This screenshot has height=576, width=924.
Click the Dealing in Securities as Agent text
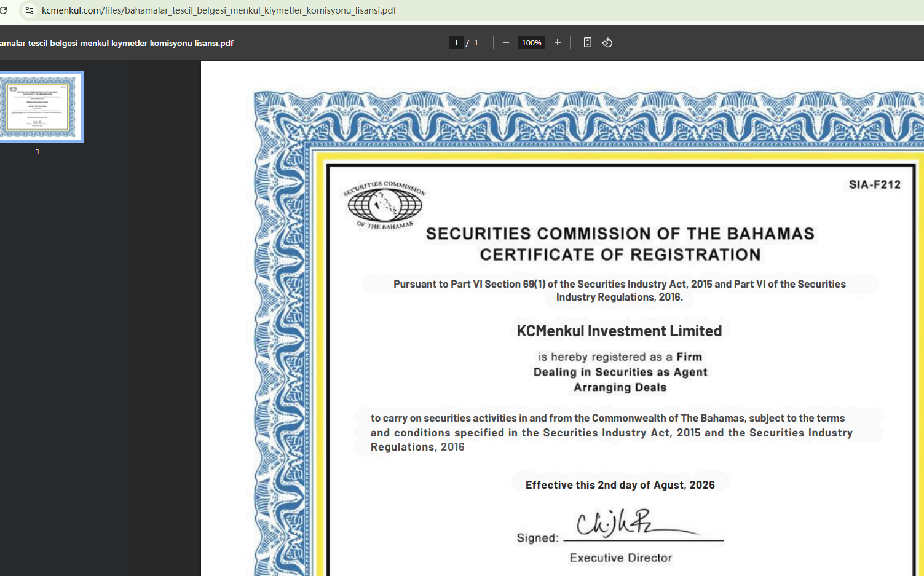click(x=620, y=372)
